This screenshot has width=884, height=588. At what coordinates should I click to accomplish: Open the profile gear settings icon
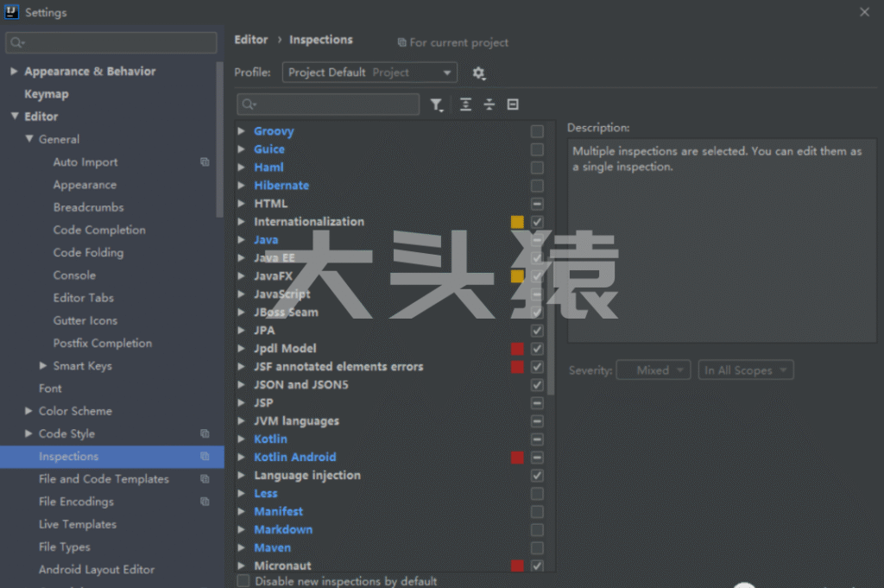point(479,73)
